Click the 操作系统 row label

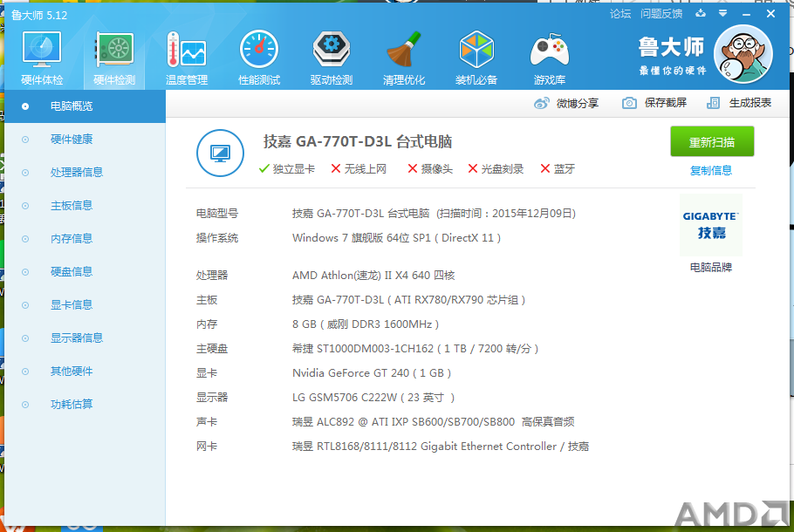pyautogui.click(x=217, y=238)
